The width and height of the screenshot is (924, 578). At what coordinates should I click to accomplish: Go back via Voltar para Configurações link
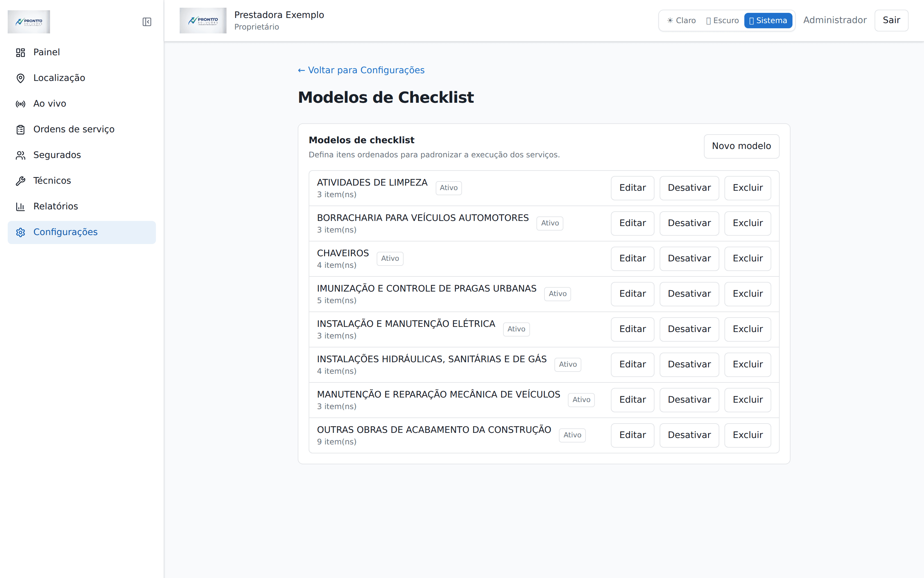coord(361,70)
